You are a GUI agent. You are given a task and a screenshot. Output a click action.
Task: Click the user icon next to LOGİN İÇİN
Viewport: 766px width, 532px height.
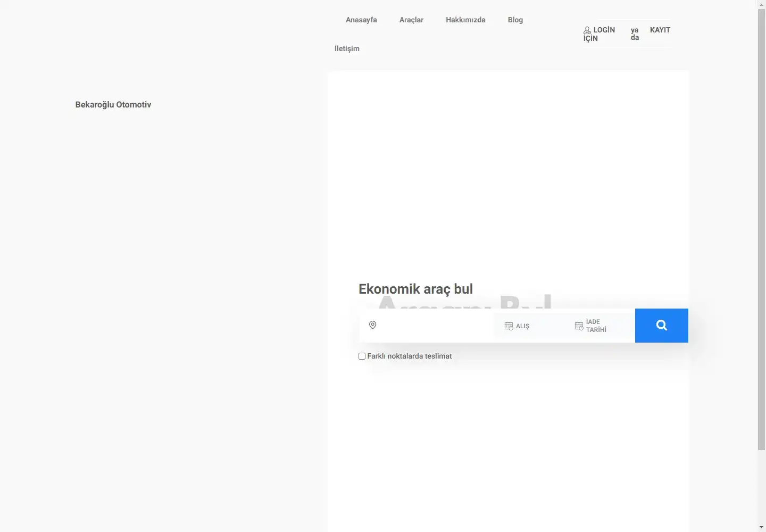coord(587,30)
